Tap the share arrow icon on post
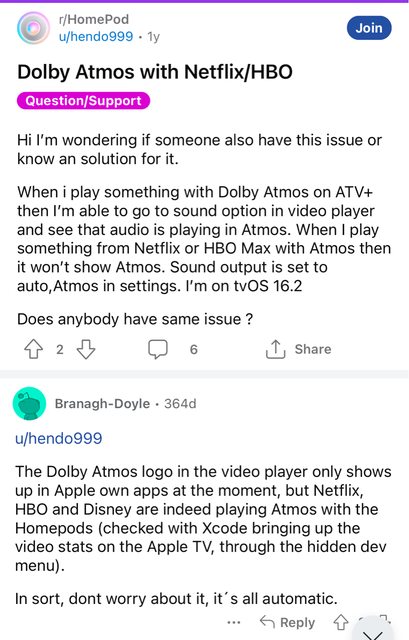This screenshot has width=409, height=640. tap(276, 349)
